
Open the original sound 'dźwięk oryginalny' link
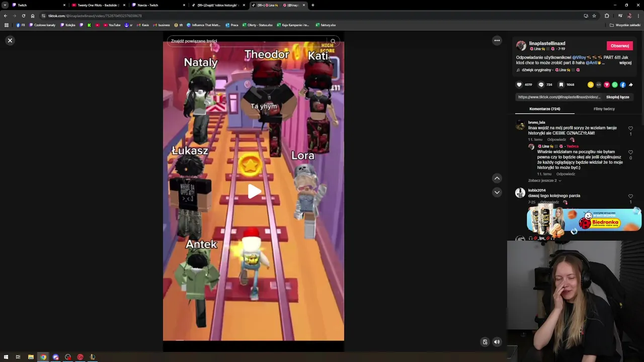pos(548,70)
